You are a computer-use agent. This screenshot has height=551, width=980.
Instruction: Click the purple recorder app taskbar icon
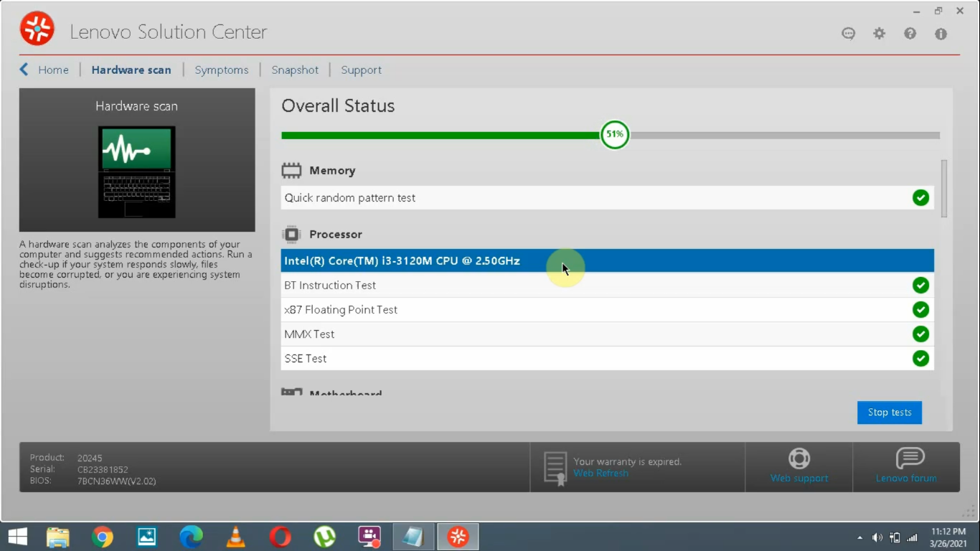coord(369,537)
